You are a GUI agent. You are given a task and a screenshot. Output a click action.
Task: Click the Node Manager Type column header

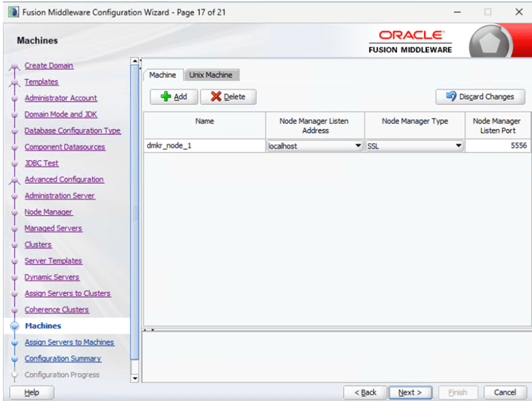coord(415,125)
